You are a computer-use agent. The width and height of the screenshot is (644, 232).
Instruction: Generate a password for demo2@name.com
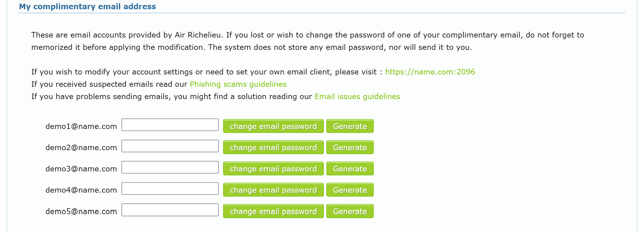click(350, 147)
